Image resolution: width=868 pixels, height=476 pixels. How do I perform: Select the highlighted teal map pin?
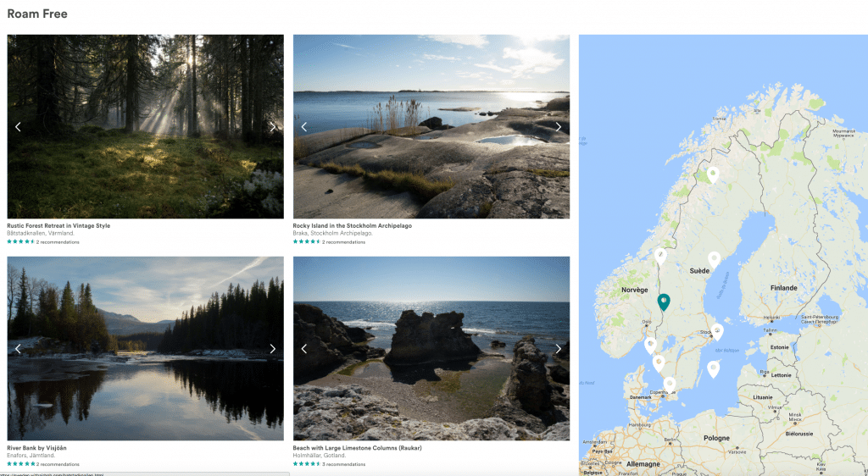click(664, 302)
